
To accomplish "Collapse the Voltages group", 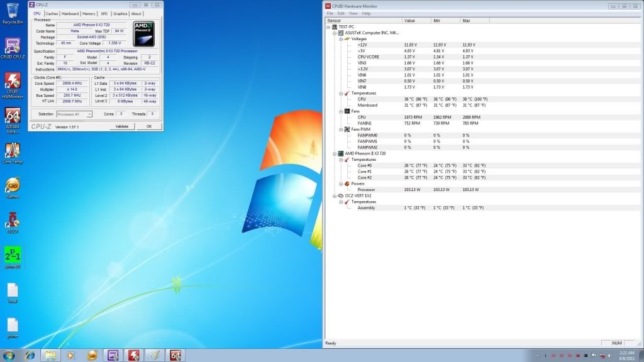I will [x=341, y=39].
